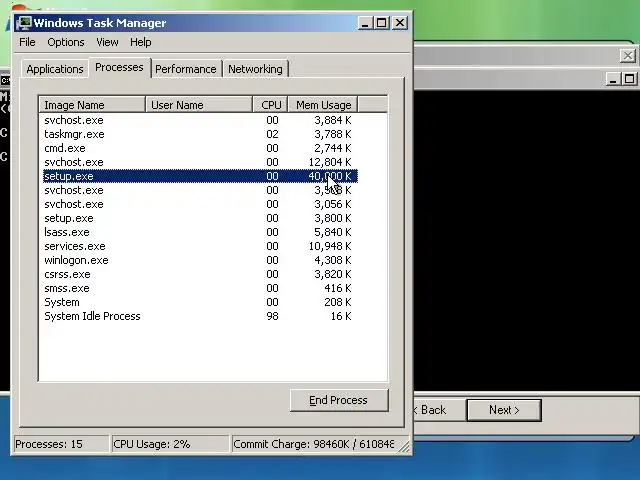Select the System process row
640x480 pixels.
click(x=200, y=302)
